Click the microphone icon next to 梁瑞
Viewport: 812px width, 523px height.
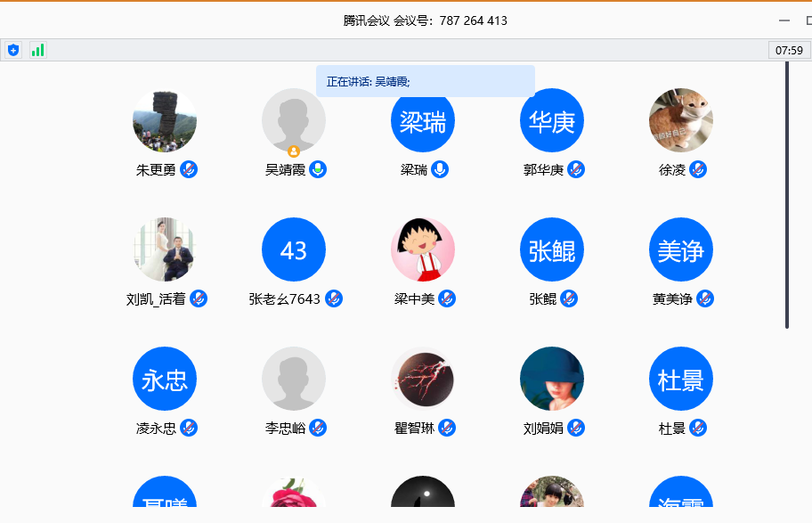coord(440,169)
